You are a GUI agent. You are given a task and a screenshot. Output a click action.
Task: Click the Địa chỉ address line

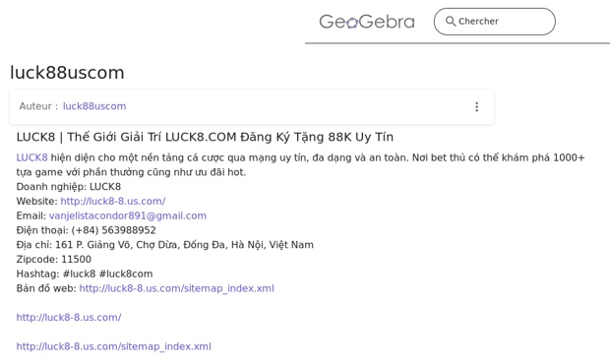coord(165,245)
